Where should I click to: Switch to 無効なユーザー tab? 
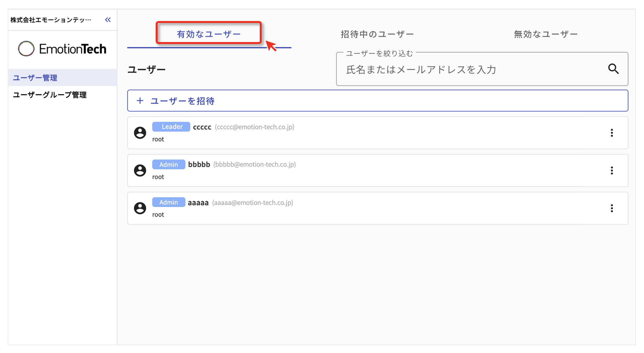click(546, 34)
